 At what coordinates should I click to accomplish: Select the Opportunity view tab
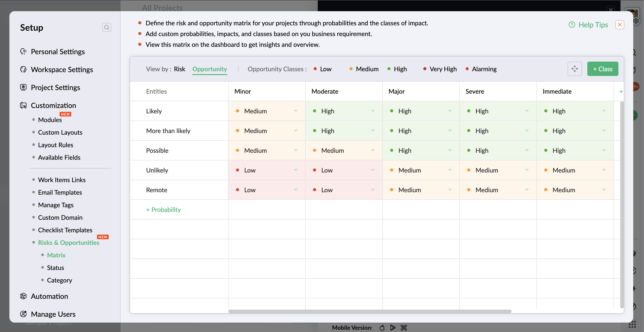210,69
